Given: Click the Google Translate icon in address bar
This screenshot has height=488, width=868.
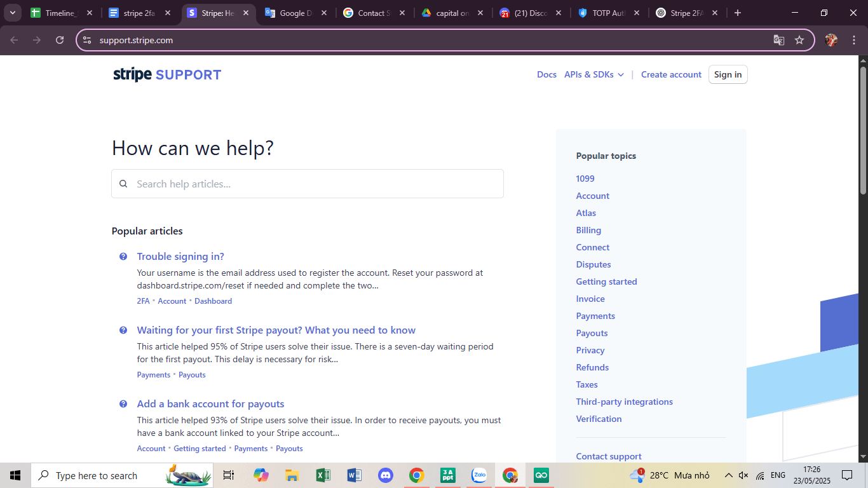Looking at the screenshot, I should pos(778,40).
